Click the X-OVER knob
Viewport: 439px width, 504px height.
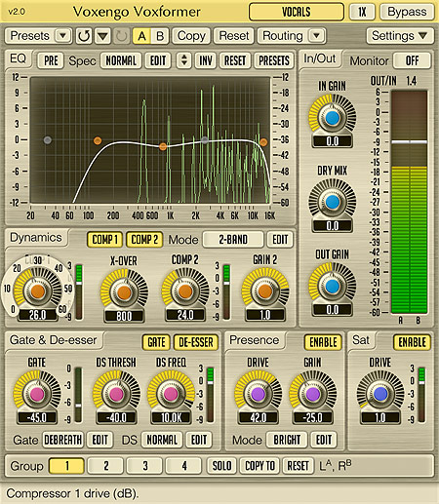click(x=124, y=292)
